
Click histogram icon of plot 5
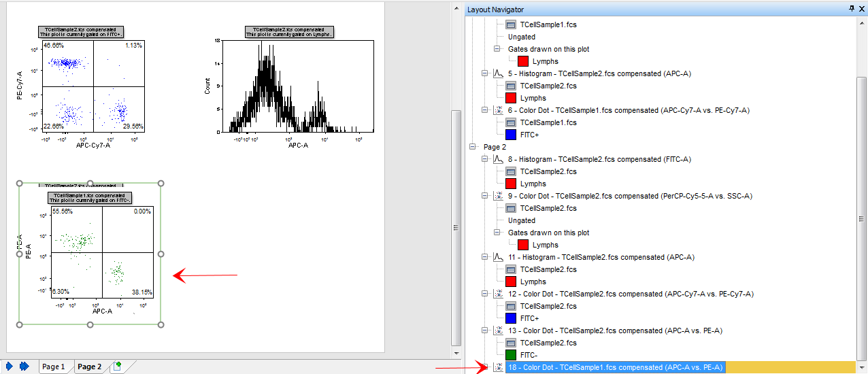pos(497,73)
